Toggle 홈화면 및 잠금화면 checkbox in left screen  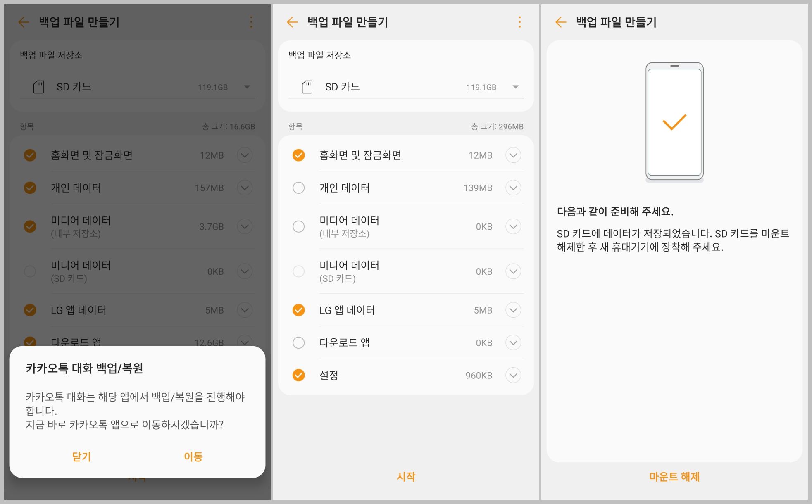pyautogui.click(x=30, y=155)
